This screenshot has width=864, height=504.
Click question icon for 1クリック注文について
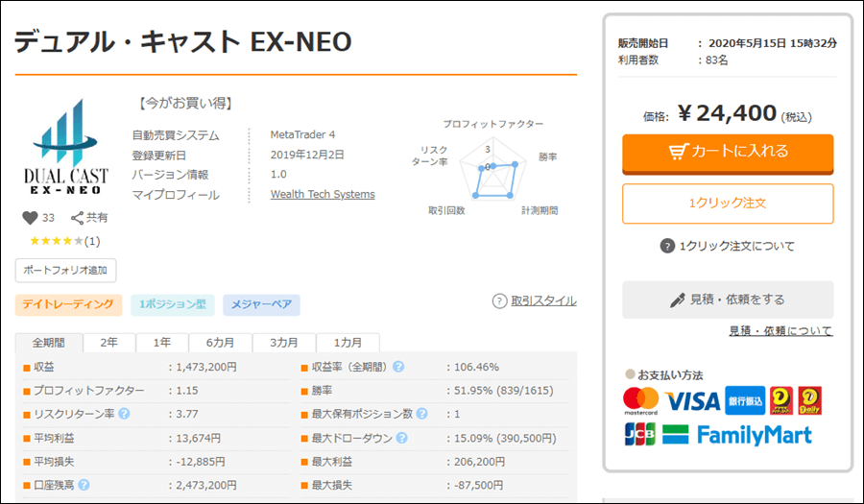tap(668, 246)
